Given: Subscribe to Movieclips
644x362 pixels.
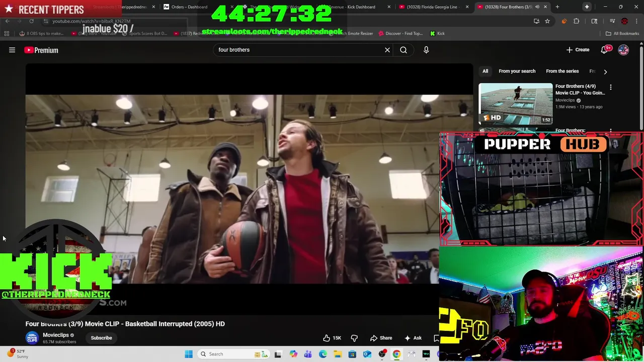Looking at the screenshot, I should (101, 338).
